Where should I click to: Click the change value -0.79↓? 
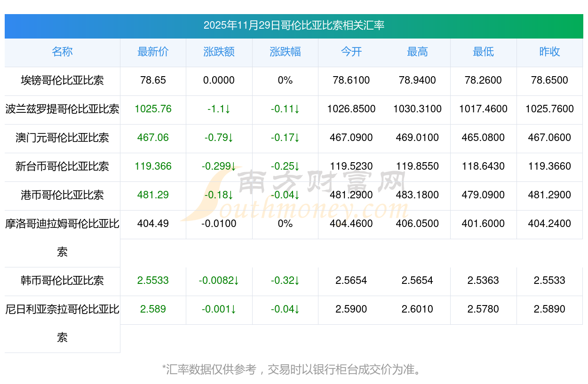pyautogui.click(x=219, y=138)
